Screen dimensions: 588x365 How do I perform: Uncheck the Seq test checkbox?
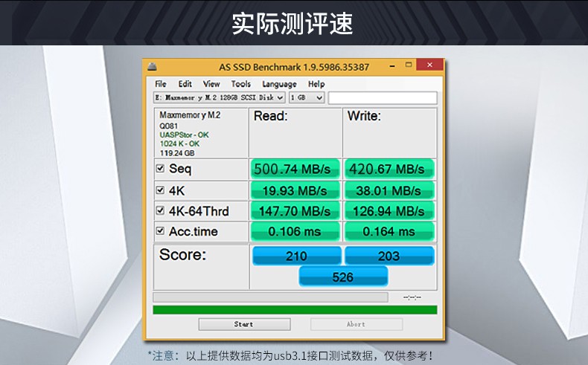tap(160, 169)
